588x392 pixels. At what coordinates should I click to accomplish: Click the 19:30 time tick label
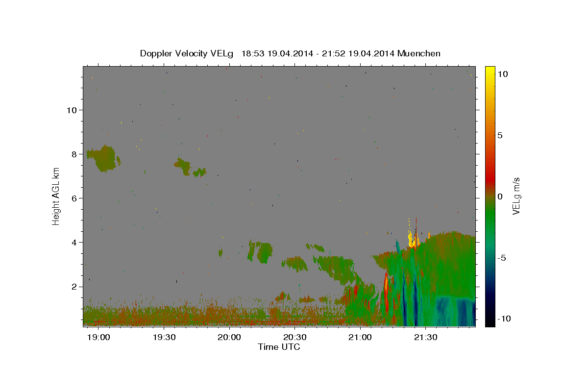(x=165, y=338)
